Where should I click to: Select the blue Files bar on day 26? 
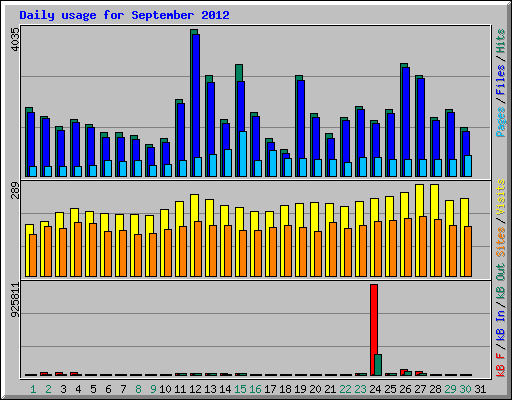point(406,122)
